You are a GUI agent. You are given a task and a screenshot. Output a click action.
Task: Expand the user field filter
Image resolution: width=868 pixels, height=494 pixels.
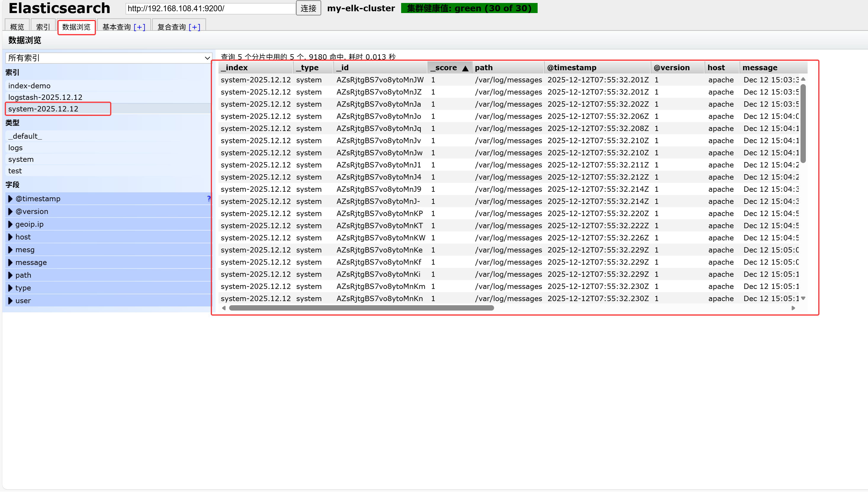point(10,300)
